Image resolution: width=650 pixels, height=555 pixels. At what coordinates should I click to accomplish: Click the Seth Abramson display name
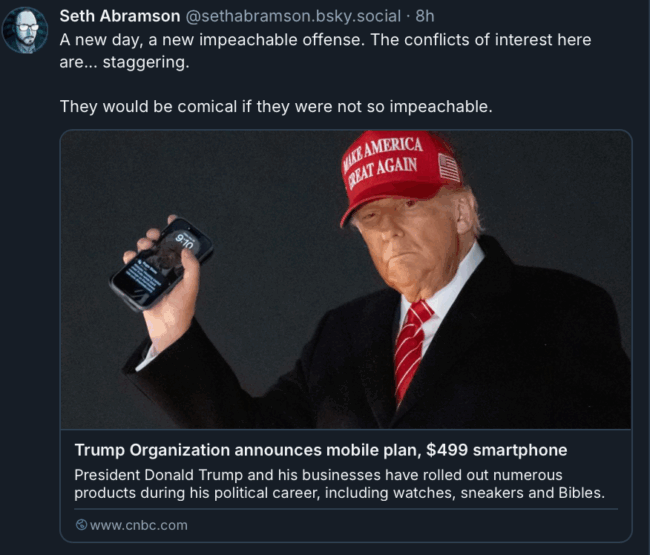click(120, 16)
